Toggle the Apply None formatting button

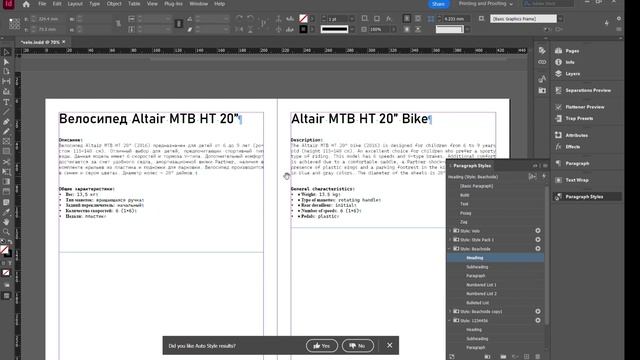6,273
